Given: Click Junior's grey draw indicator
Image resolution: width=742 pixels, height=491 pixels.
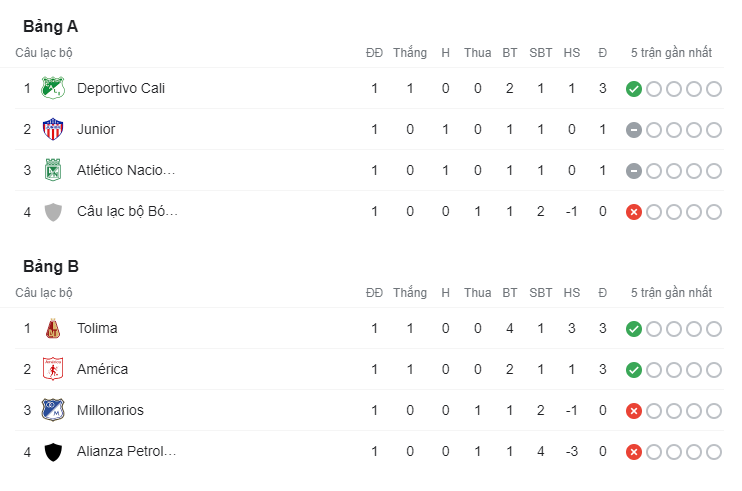Looking at the screenshot, I should pyautogui.click(x=633, y=130).
